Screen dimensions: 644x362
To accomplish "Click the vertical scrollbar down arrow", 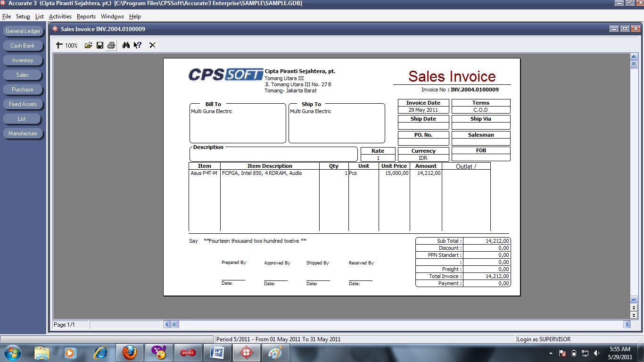I will 634,300.
